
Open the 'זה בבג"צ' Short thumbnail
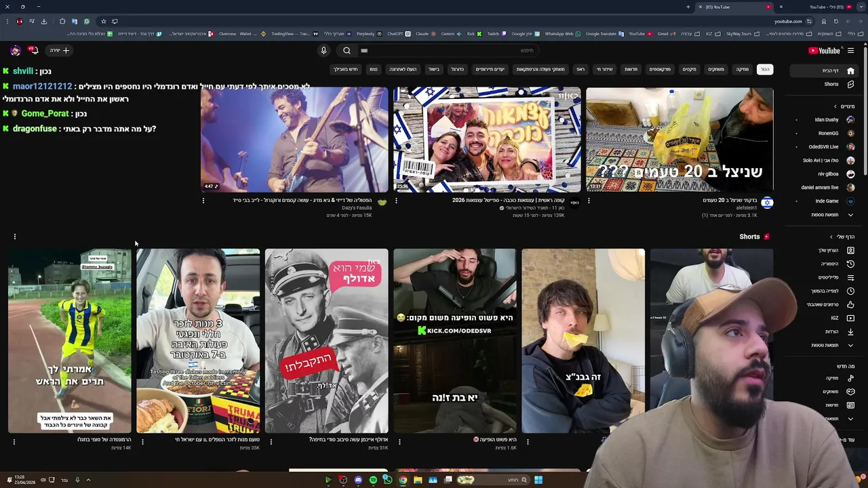point(583,341)
